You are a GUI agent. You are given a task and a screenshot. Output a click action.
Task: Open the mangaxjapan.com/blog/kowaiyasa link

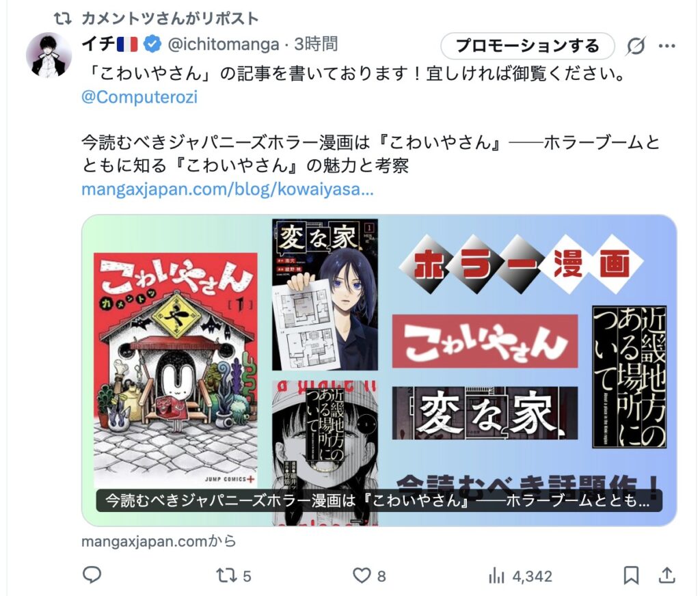coord(227,189)
